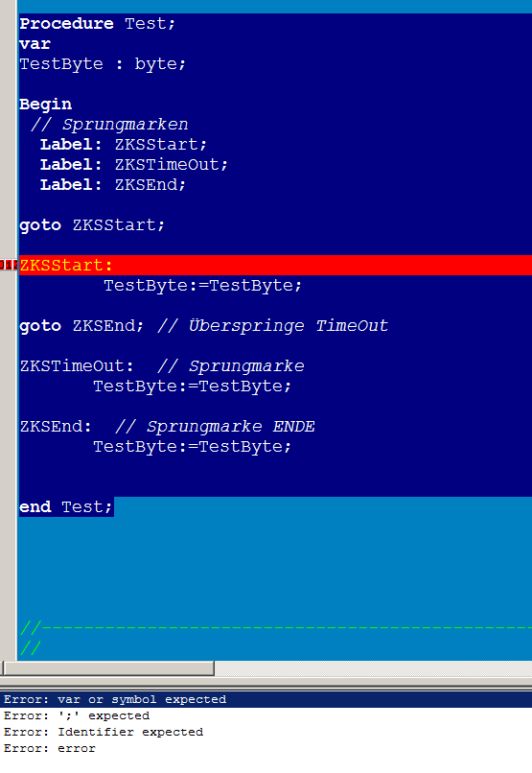Select 'Identifier expected' error message
Image resolution: width=532 pixels, height=773 pixels.
pos(104,732)
